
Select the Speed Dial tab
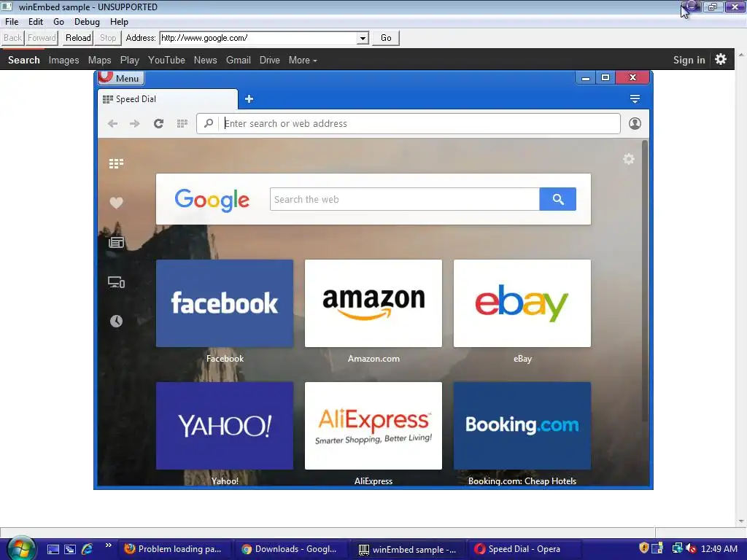[x=168, y=99]
